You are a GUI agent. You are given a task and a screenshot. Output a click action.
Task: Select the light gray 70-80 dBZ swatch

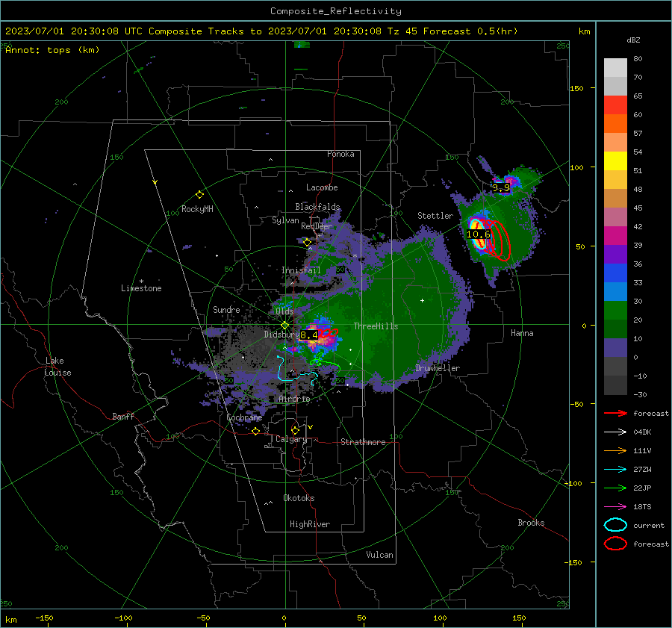615,67
